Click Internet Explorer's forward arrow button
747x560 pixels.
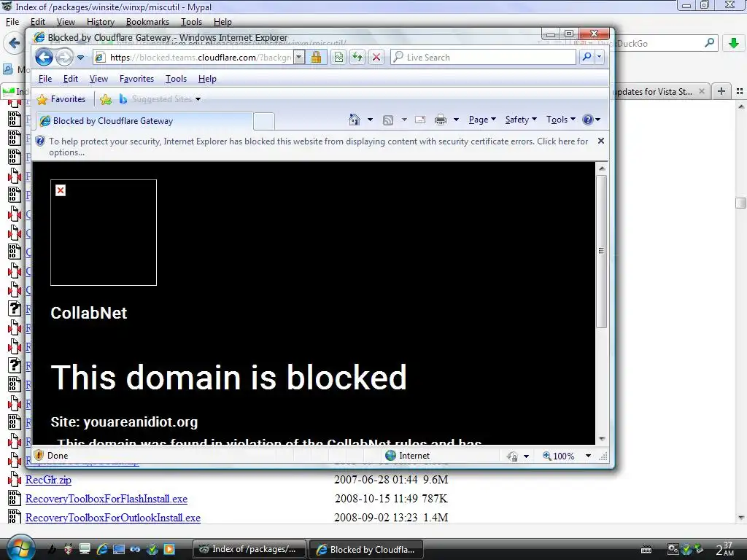(x=64, y=58)
